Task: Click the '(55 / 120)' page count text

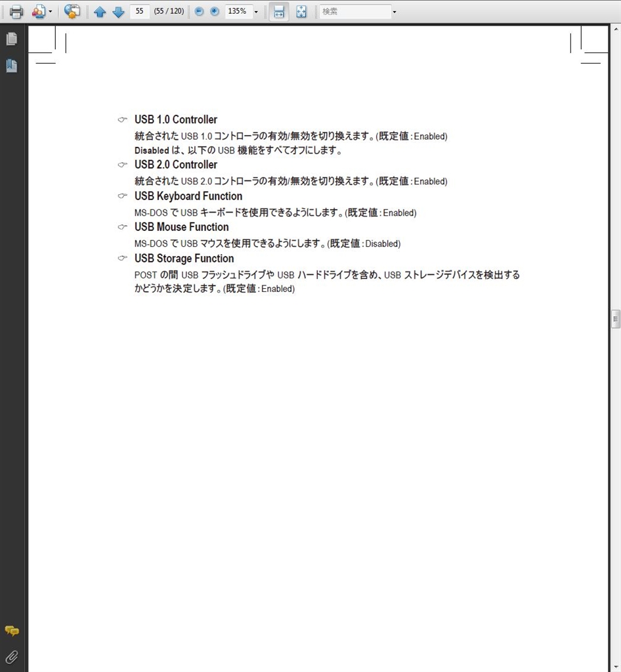Action: click(x=169, y=11)
